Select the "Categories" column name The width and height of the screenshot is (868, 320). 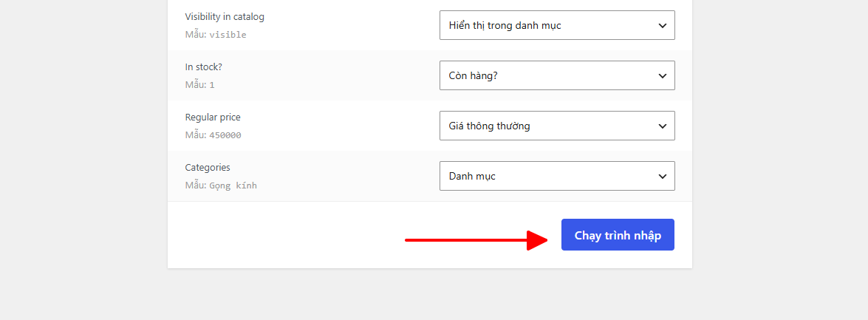click(x=208, y=167)
